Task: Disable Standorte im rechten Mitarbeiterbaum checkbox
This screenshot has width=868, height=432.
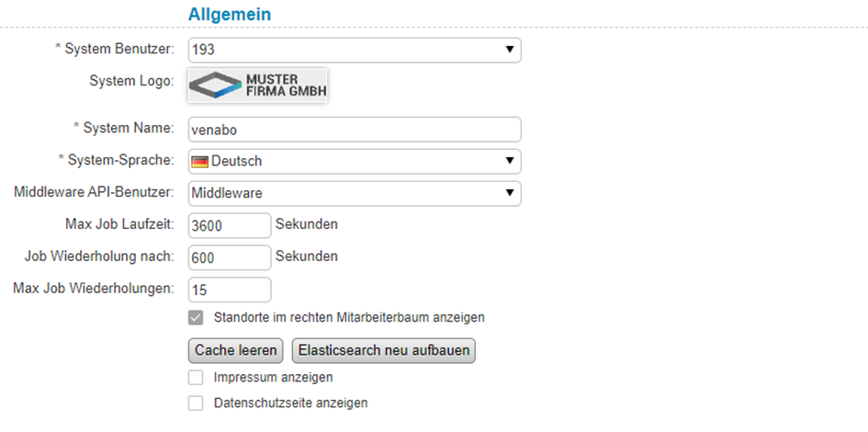Action: (x=196, y=318)
